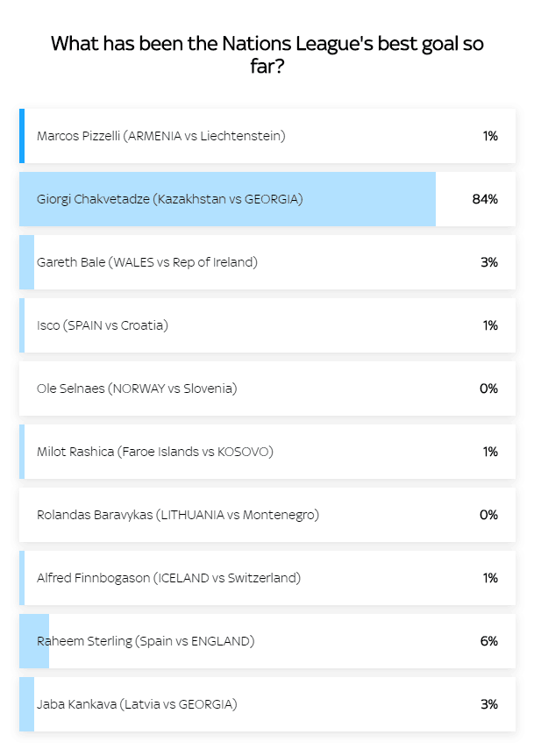Select Giorgi Chakvetadze poll option
Image resolution: width=541 pixels, height=756 pixels.
click(x=267, y=199)
